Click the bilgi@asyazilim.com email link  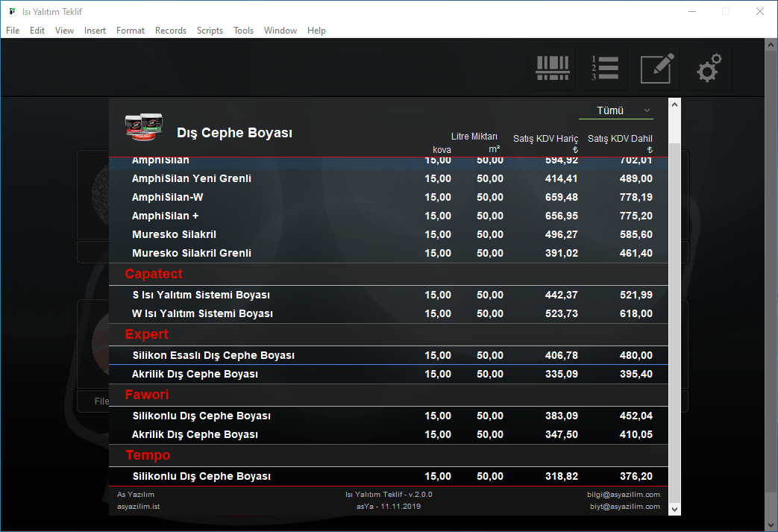pos(623,494)
